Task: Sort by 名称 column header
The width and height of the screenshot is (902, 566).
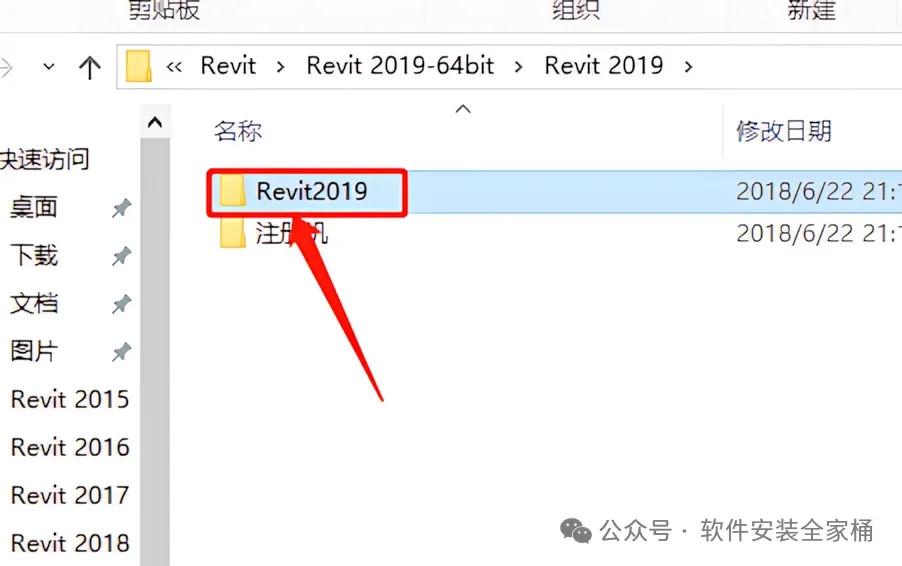Action: point(238,131)
